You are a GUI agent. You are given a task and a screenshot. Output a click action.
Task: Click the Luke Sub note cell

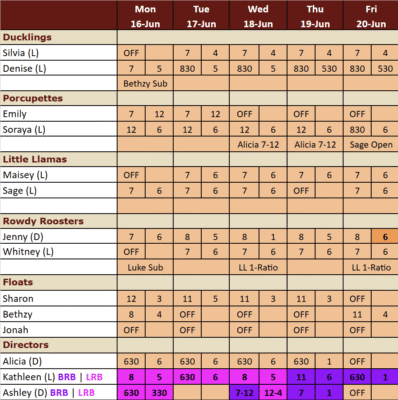pos(145,267)
